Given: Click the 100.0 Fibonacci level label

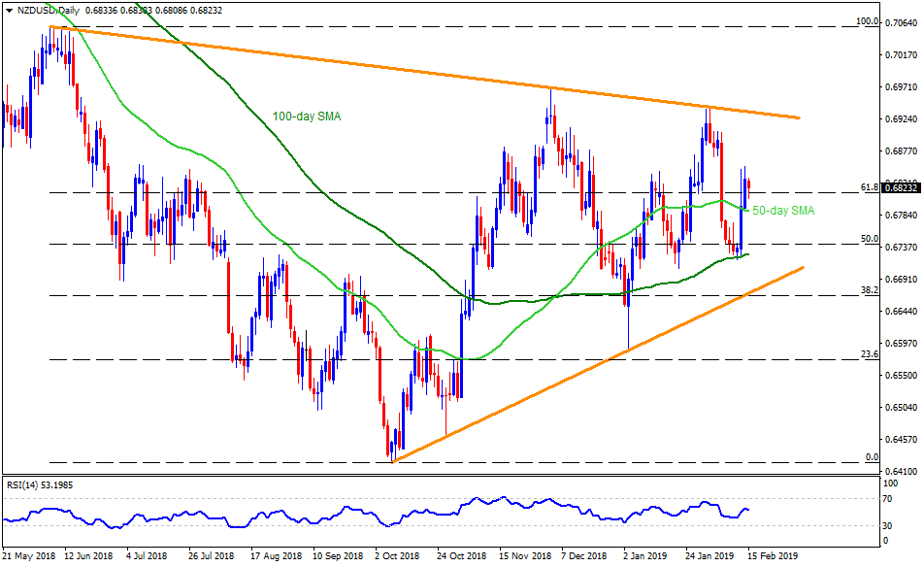Looking at the screenshot, I should [x=867, y=21].
